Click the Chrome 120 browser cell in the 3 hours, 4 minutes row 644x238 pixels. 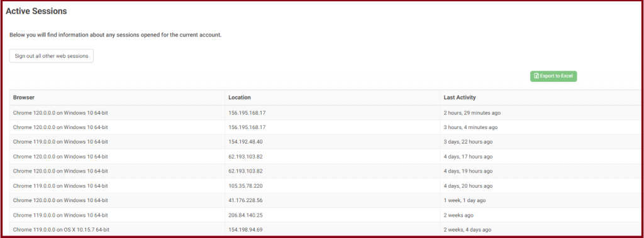tap(117, 127)
